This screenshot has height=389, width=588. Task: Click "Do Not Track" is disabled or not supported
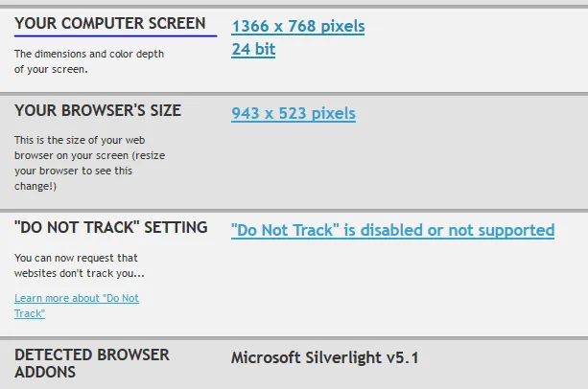(392, 230)
